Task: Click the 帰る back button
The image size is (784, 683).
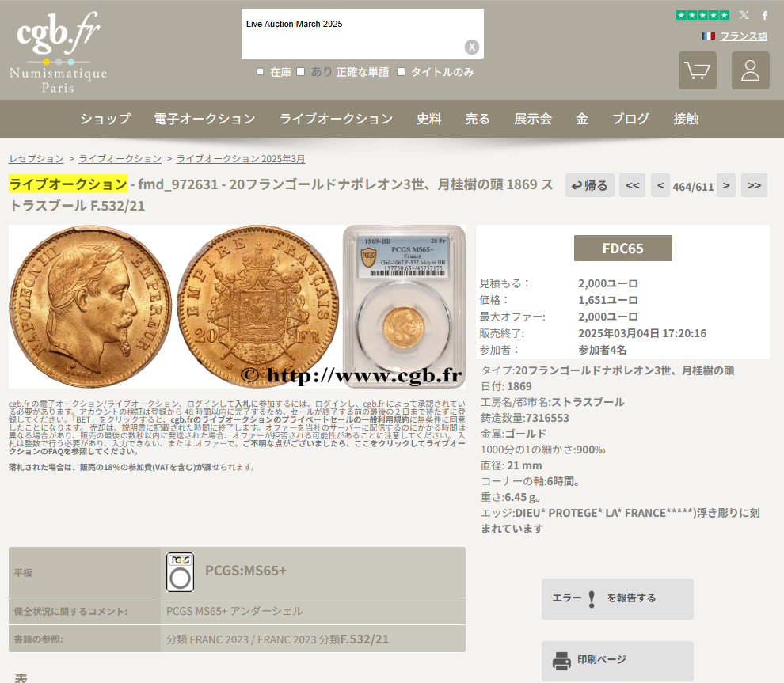Action: point(589,185)
